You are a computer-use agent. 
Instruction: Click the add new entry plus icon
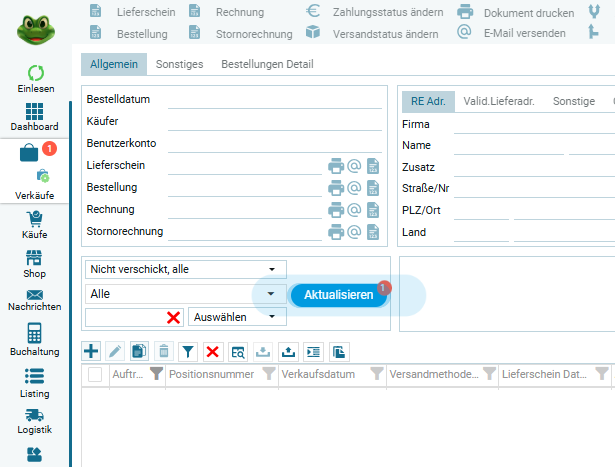pyautogui.click(x=91, y=351)
